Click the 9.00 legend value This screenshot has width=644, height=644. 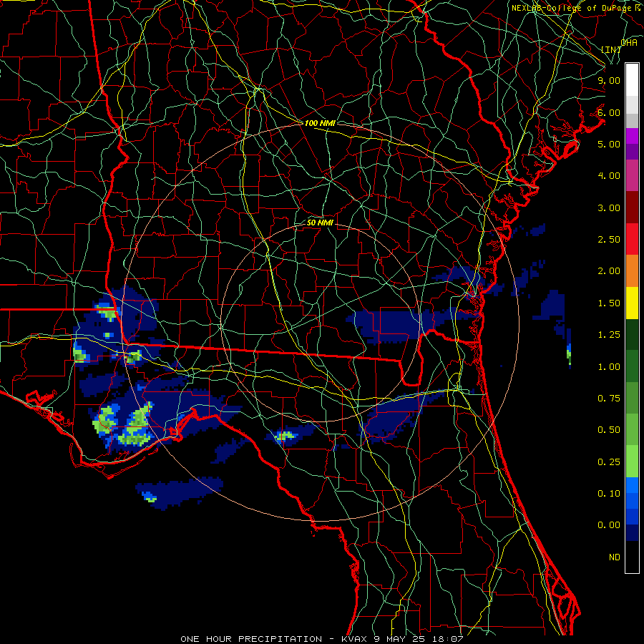[x=609, y=80]
